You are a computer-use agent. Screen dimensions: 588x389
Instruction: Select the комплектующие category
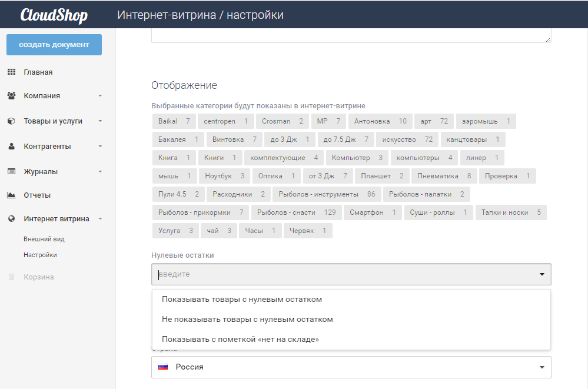coord(284,158)
